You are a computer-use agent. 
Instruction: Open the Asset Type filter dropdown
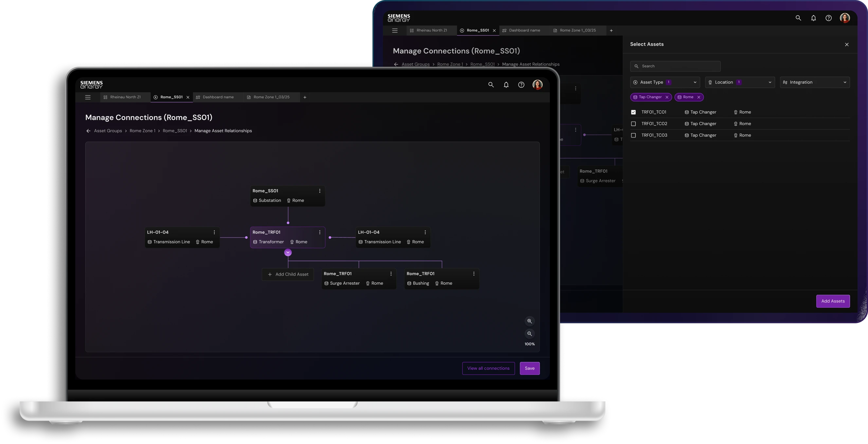click(x=664, y=82)
